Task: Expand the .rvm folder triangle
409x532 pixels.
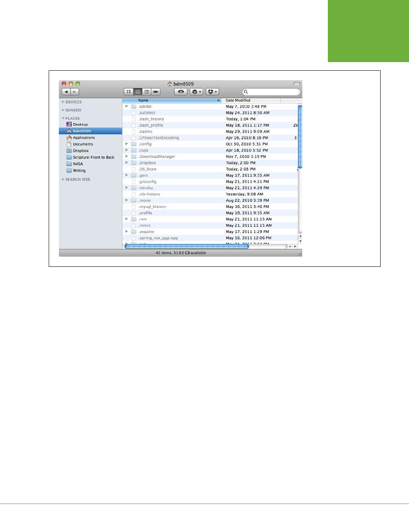Action: coord(127,219)
